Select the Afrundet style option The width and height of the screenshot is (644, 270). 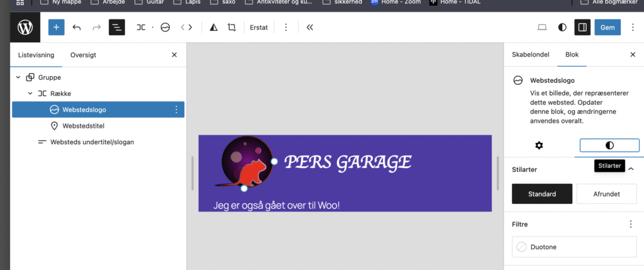click(607, 194)
